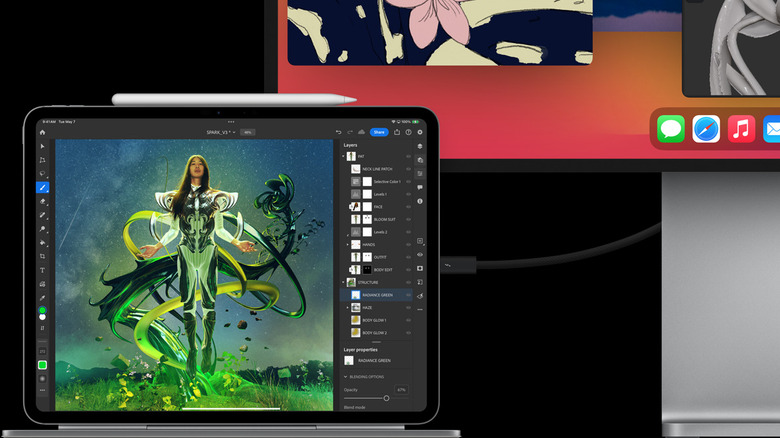Hide the FACE layer

pos(408,207)
